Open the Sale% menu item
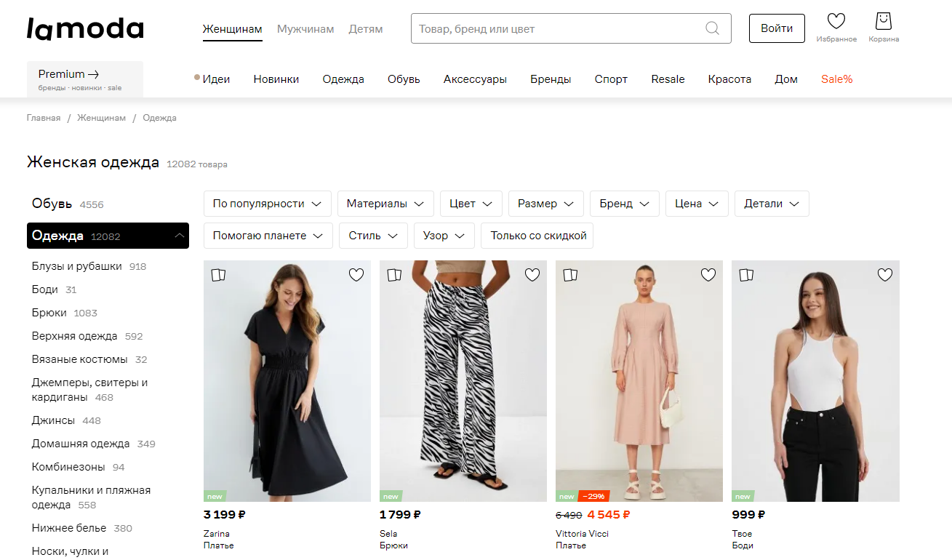952x560 pixels. 836,79
